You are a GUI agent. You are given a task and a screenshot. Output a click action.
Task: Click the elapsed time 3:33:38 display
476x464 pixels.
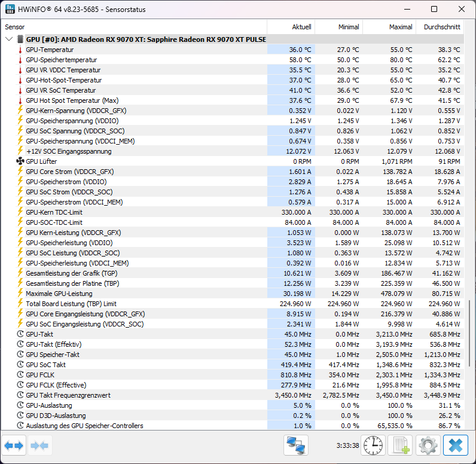347,445
